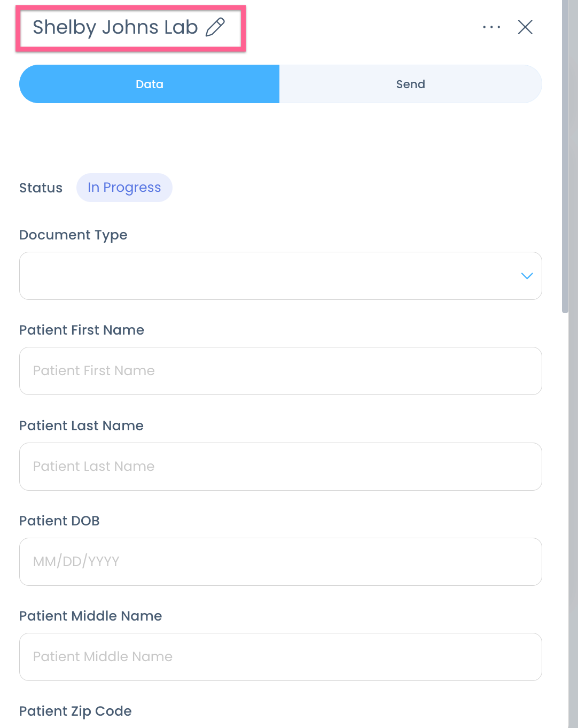Click the Shelby Johns Lab title text
The width and height of the screenshot is (578, 728).
point(115,27)
